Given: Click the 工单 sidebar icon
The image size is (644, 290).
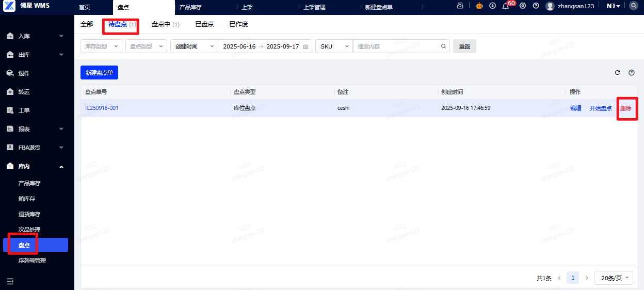Looking at the screenshot, I should point(10,110).
